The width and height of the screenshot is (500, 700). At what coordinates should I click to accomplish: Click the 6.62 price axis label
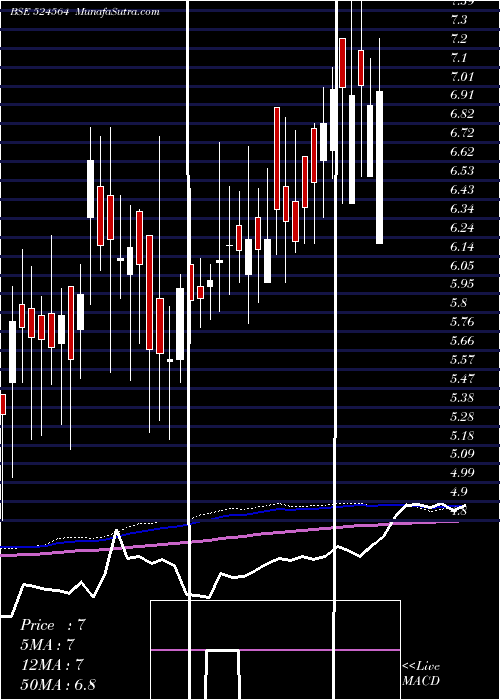[x=462, y=152]
